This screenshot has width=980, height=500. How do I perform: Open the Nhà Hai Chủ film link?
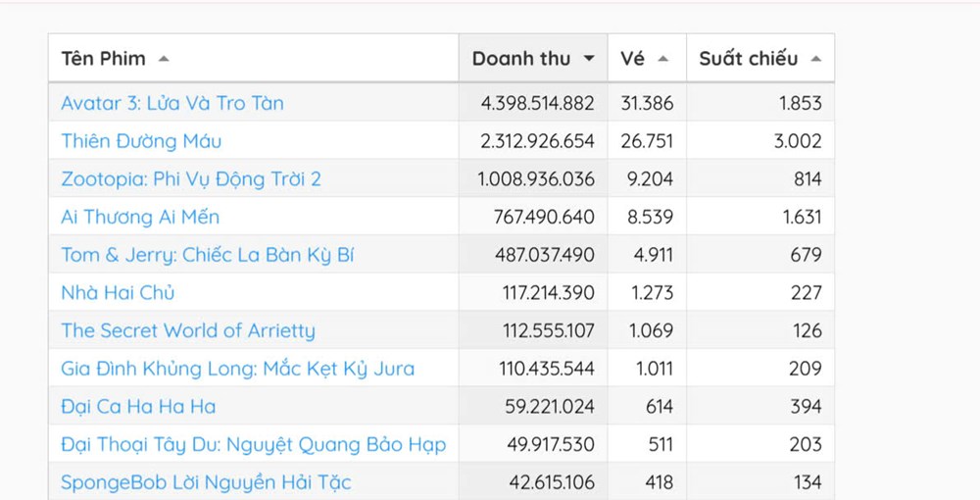coord(118,292)
